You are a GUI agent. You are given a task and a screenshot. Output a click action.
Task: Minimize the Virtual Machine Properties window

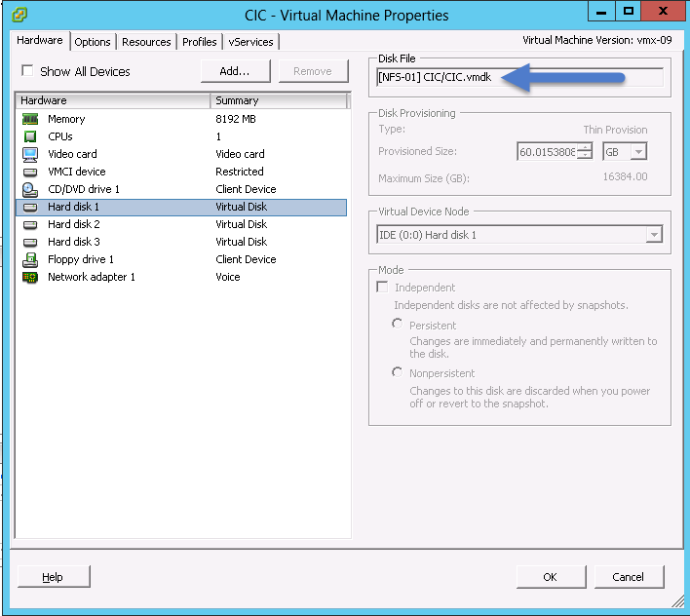coord(601,12)
